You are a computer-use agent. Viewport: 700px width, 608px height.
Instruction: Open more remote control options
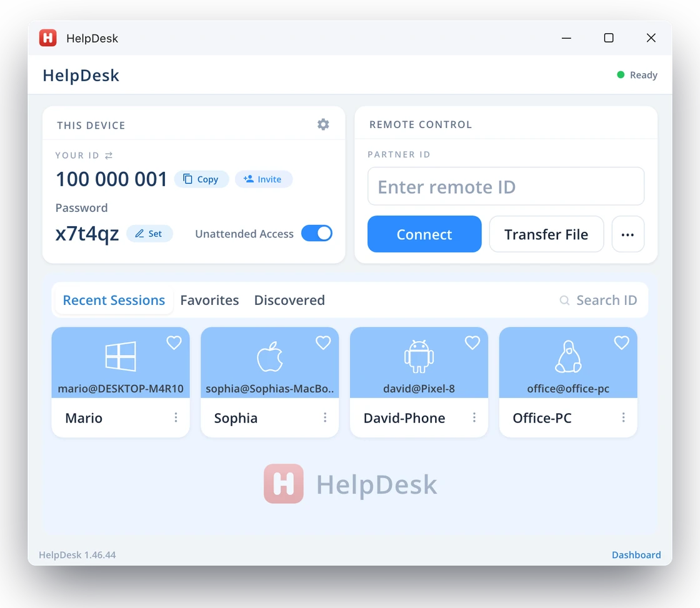point(627,234)
